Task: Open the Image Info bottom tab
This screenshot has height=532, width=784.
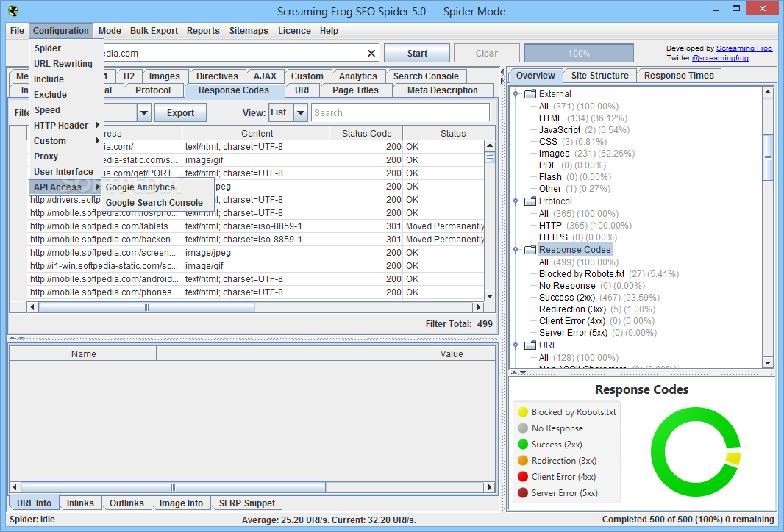Action: click(181, 503)
